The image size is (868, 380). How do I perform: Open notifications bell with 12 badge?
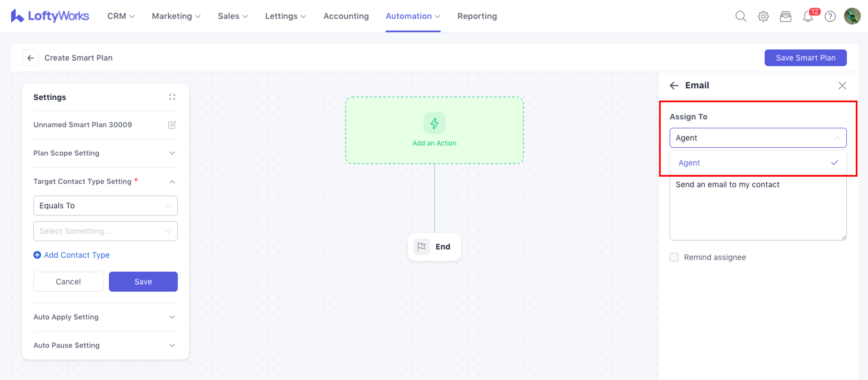click(808, 16)
